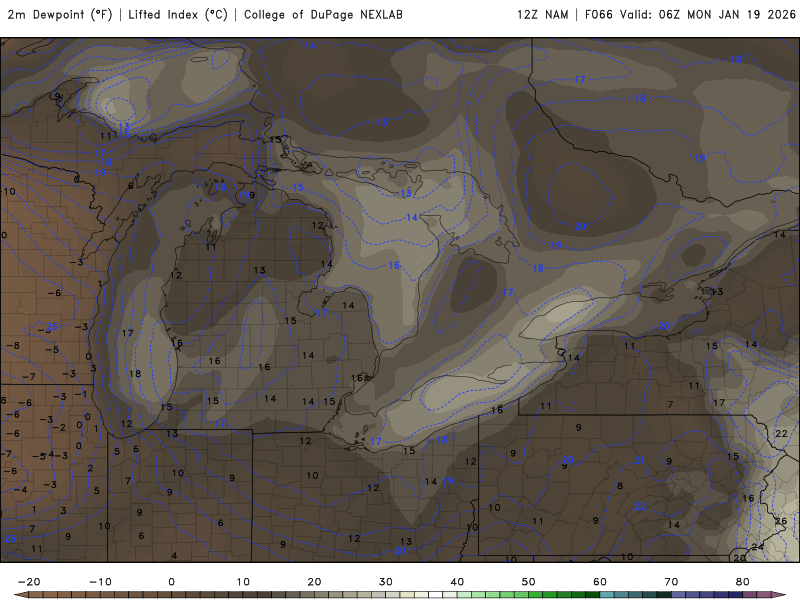This screenshot has height=600, width=800.
Task: Click the 0 label on the color scale
Action: pos(171,582)
